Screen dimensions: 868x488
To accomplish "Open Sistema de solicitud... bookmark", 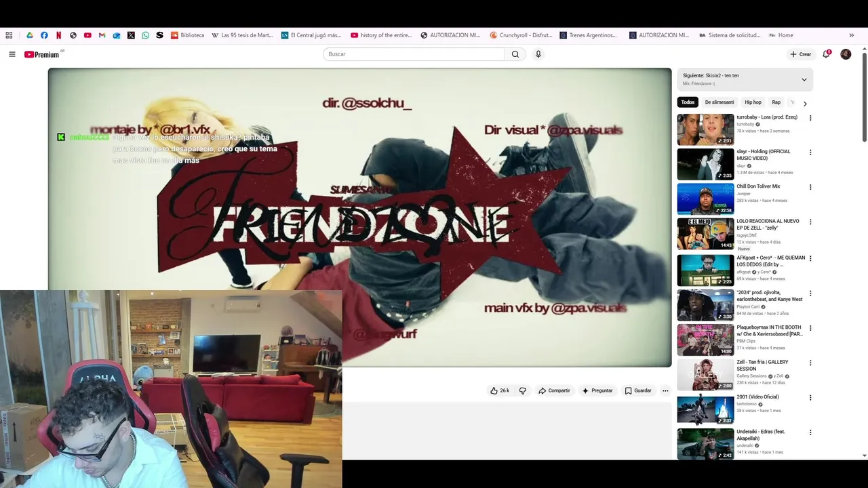I will coord(730,35).
